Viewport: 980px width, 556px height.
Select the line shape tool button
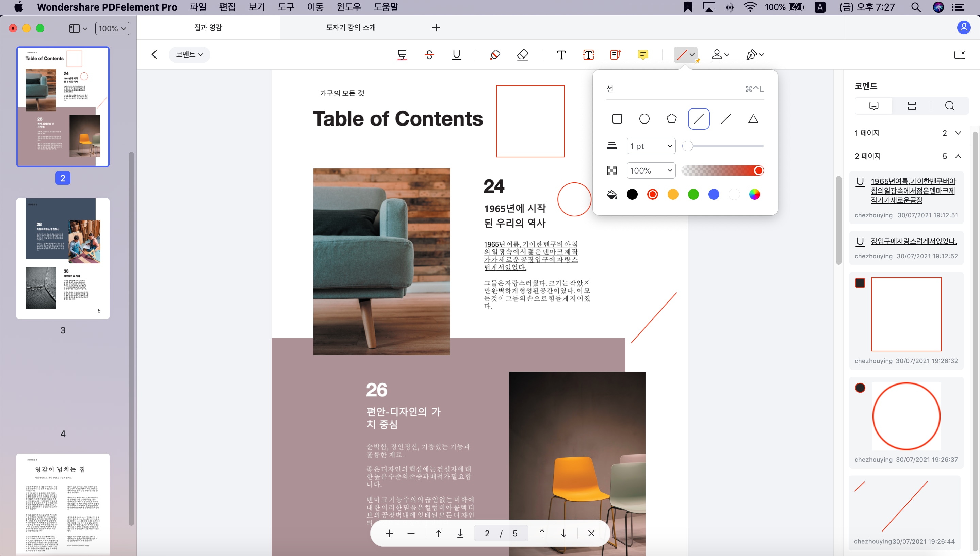click(682, 54)
